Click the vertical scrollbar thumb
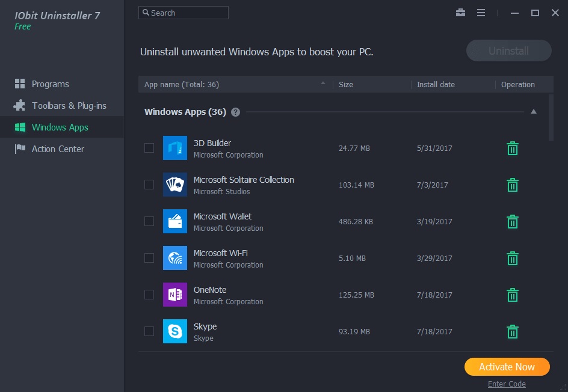Image resolution: width=568 pixels, height=392 pixels. pos(551,118)
